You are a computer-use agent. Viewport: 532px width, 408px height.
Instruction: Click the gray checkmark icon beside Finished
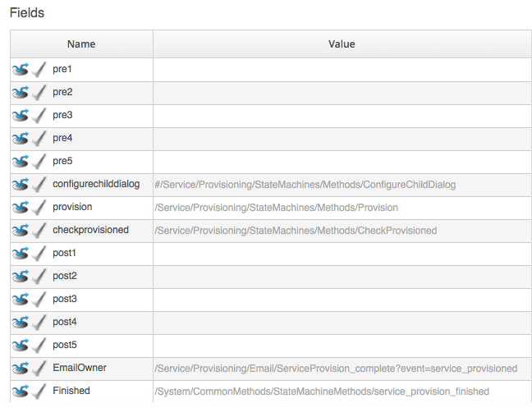click(x=39, y=392)
